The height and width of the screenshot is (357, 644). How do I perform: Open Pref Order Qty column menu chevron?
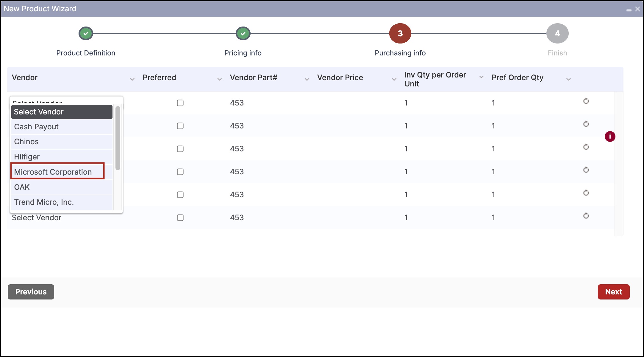568,79
